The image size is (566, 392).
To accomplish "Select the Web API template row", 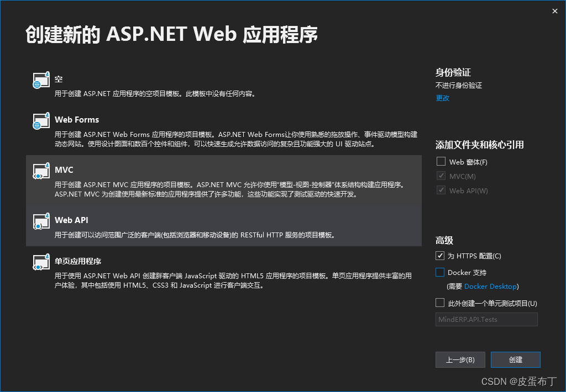I will [x=221, y=223].
